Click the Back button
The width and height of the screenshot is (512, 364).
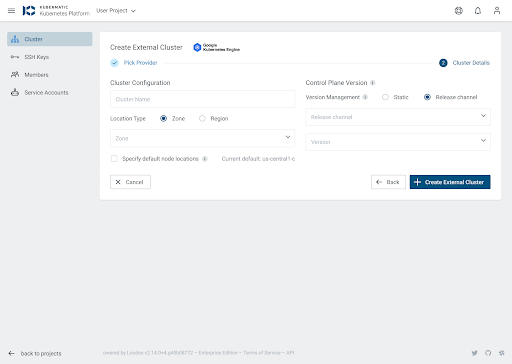pos(388,182)
